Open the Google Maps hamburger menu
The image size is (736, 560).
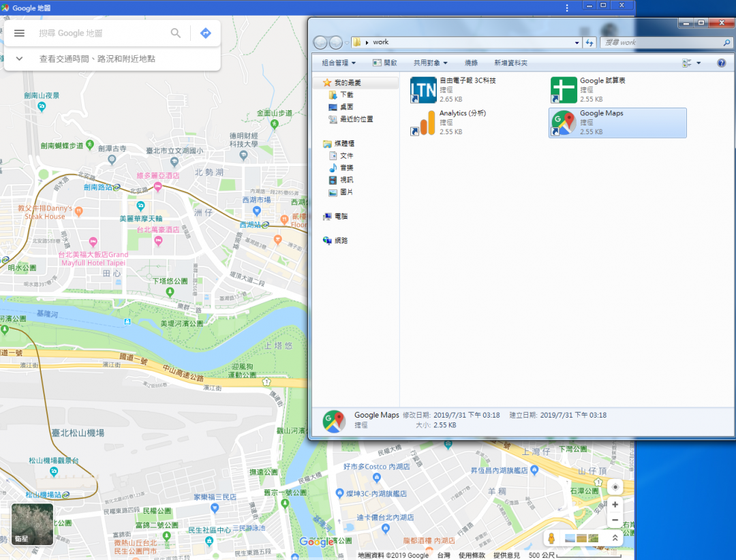pyautogui.click(x=19, y=33)
